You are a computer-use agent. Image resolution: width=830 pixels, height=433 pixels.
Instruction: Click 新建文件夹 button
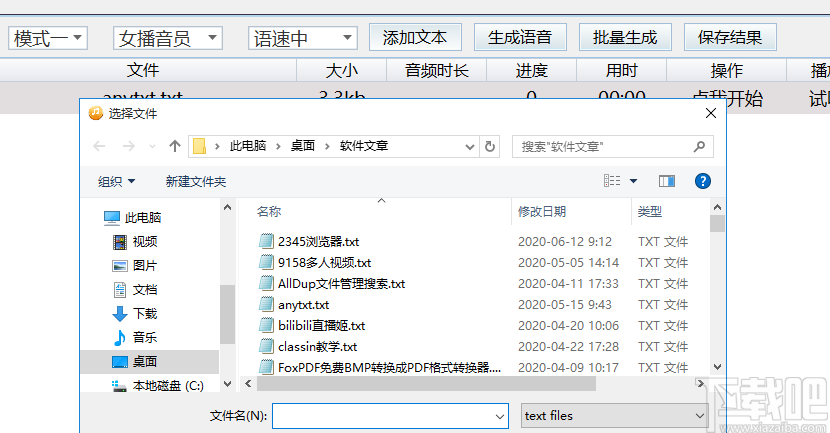(196, 182)
